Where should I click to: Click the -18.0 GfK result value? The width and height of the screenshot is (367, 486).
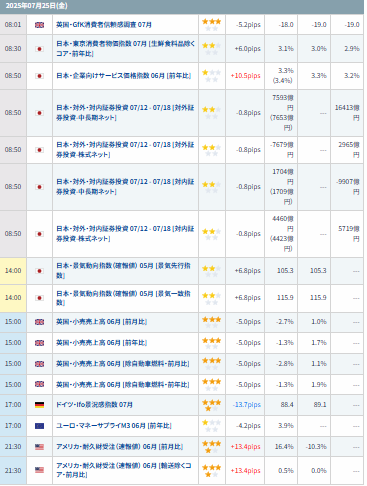286,25
